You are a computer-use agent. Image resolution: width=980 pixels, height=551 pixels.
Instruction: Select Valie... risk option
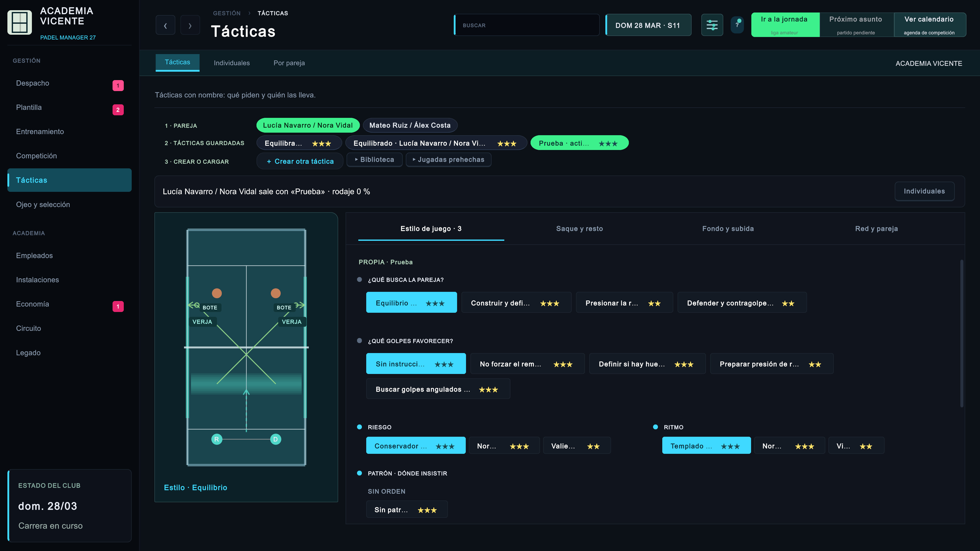577,446
